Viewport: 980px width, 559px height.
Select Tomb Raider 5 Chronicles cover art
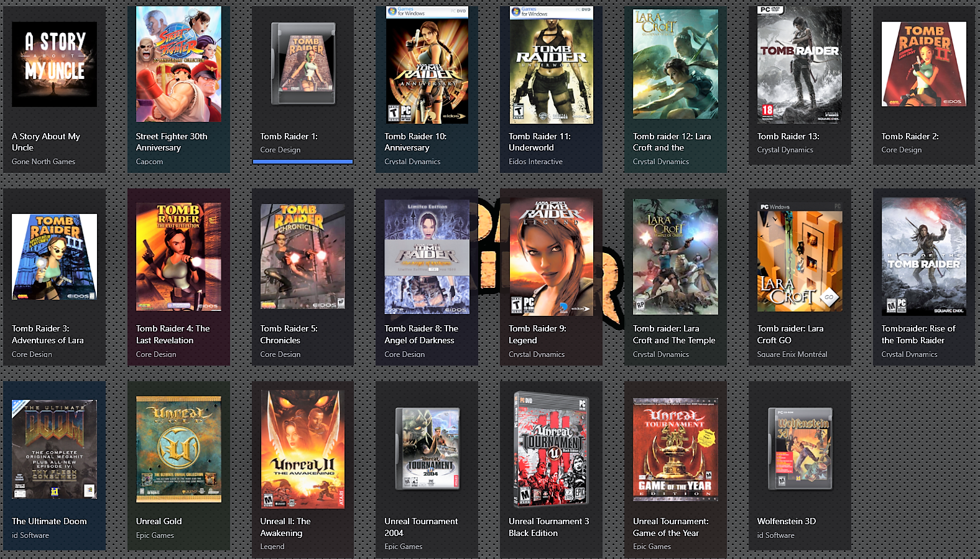tap(303, 257)
